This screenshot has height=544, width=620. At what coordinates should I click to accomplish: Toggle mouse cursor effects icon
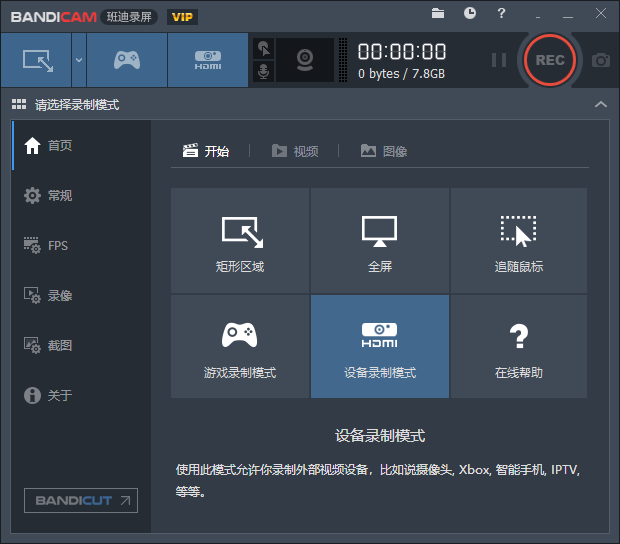(263, 49)
